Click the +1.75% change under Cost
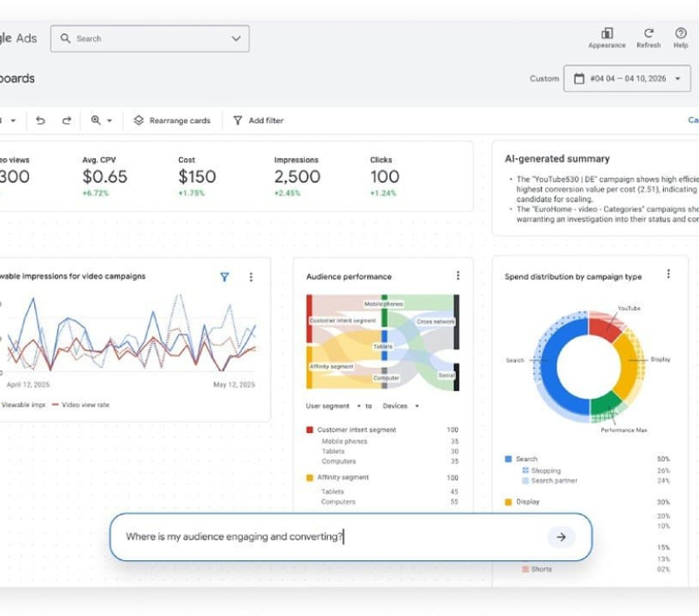The width and height of the screenshot is (699, 616). coord(191,193)
